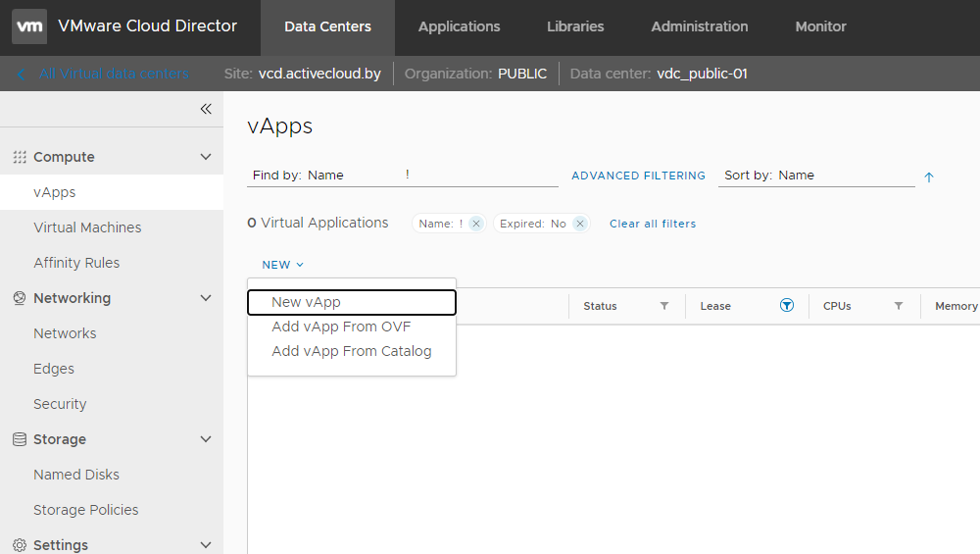Screen dimensions: 980x554
Task: Open the Administration tab
Action: 700,26
